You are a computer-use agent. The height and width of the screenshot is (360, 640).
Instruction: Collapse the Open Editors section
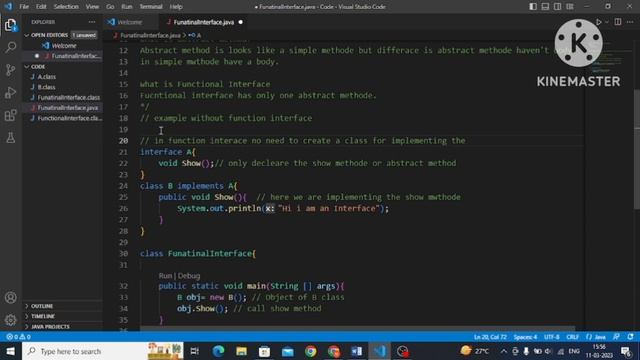tap(49, 35)
